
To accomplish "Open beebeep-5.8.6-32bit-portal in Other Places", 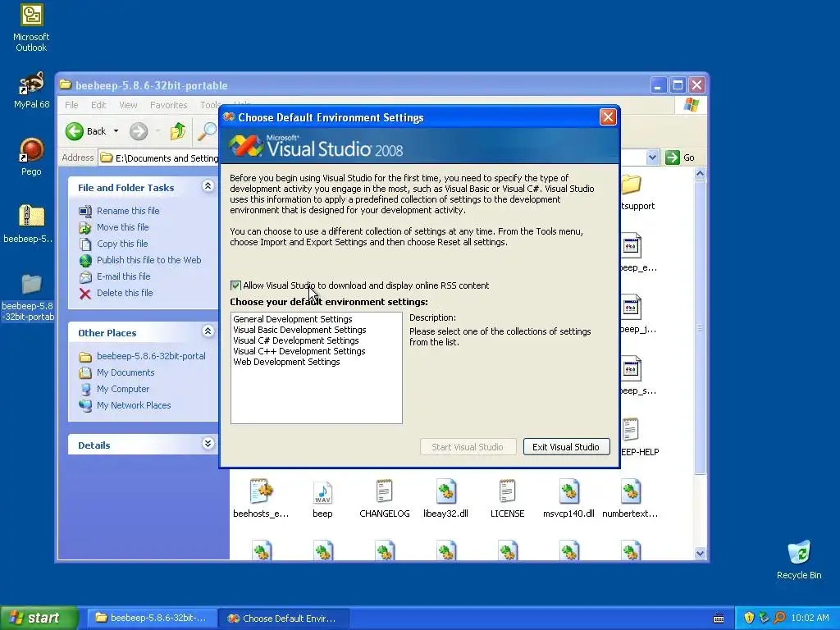I will [x=151, y=356].
